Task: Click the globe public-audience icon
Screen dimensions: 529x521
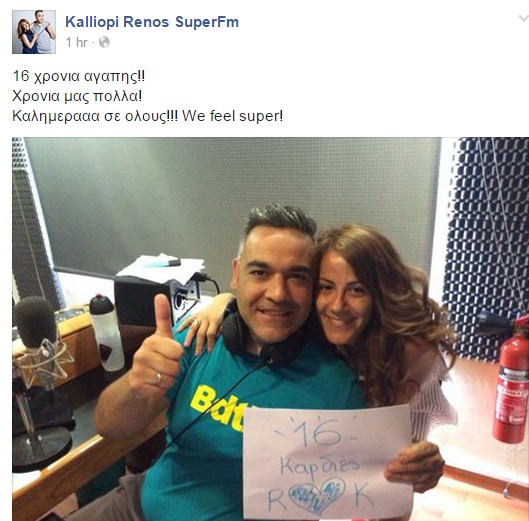Action: 105,42
